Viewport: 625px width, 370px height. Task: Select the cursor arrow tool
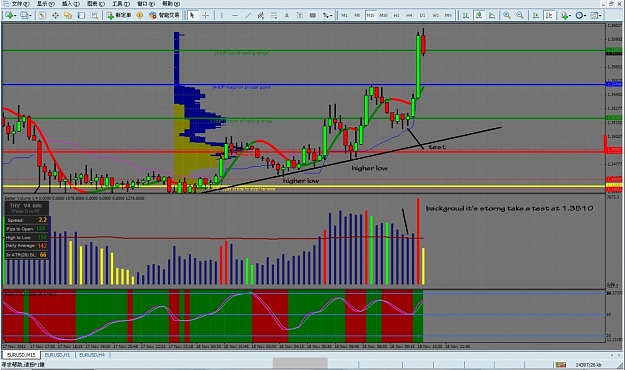pos(192,15)
